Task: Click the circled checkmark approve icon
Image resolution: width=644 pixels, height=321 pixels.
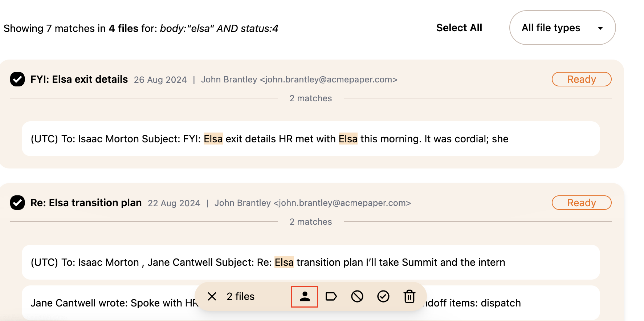Action: 383,297
